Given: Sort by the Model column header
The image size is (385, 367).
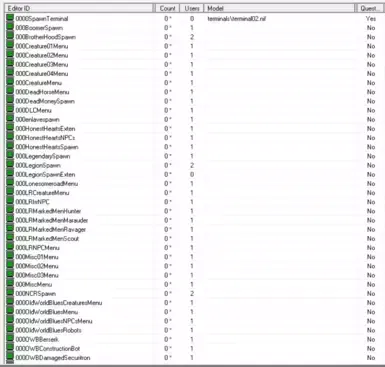Looking at the screenshot, I should click(279, 8).
